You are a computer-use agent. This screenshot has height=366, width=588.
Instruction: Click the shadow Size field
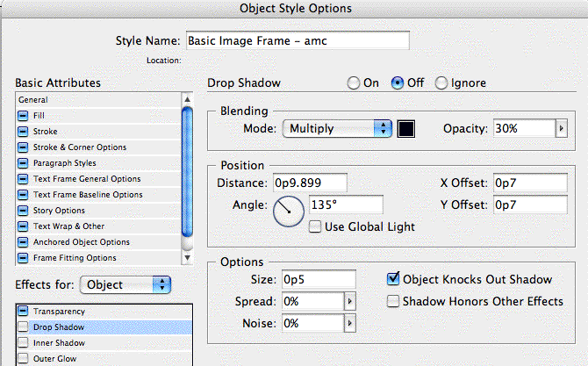(319, 279)
